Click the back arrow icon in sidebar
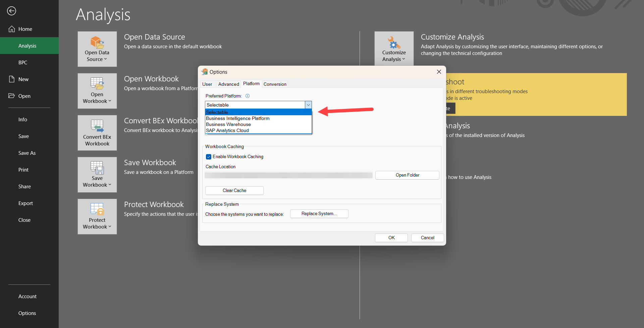Image resolution: width=644 pixels, height=328 pixels. pos(11,11)
